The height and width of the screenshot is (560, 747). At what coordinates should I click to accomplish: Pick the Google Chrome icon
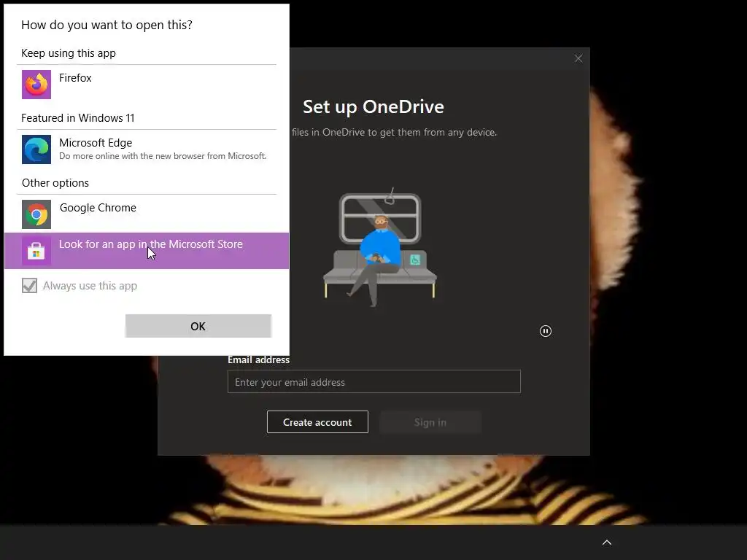36,214
